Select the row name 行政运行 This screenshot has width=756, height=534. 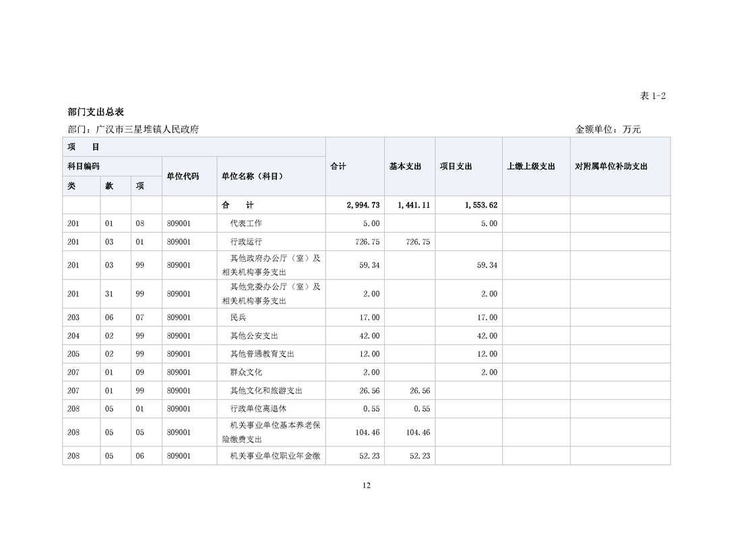(x=246, y=242)
